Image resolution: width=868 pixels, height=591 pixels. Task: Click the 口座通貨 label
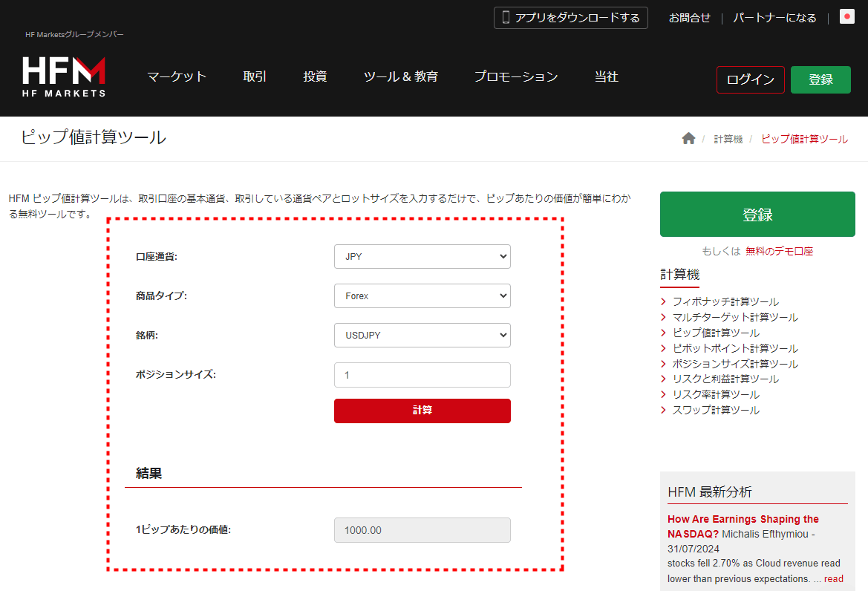tap(157, 257)
